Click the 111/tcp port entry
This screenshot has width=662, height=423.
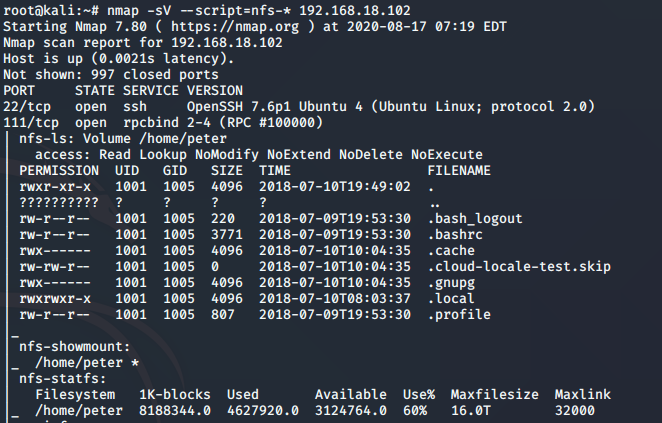pos(31,123)
